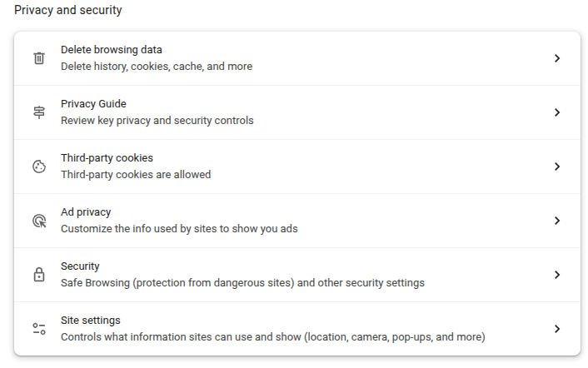Image resolution: width=588 pixels, height=368 pixels.
Task: Expand the Third-party cookies chevron arrow
Action: [557, 167]
